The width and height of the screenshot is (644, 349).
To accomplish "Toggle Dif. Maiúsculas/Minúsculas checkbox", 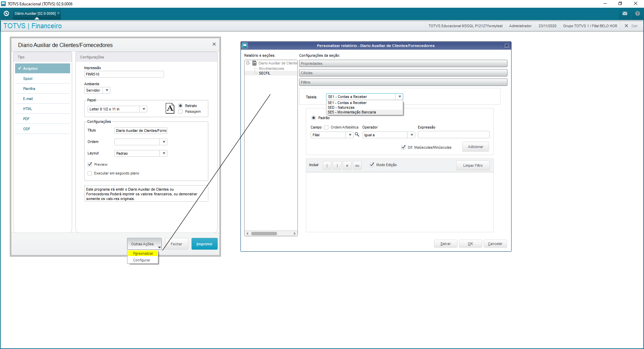I will point(404,147).
